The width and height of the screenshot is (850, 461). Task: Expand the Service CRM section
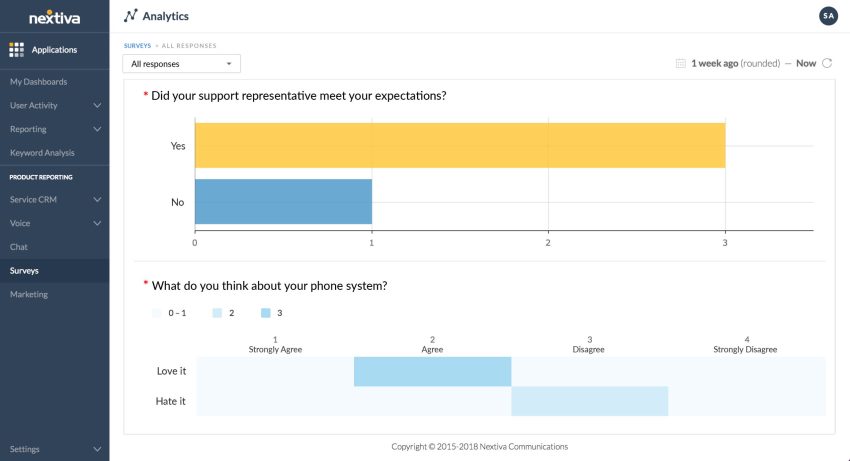click(97, 199)
